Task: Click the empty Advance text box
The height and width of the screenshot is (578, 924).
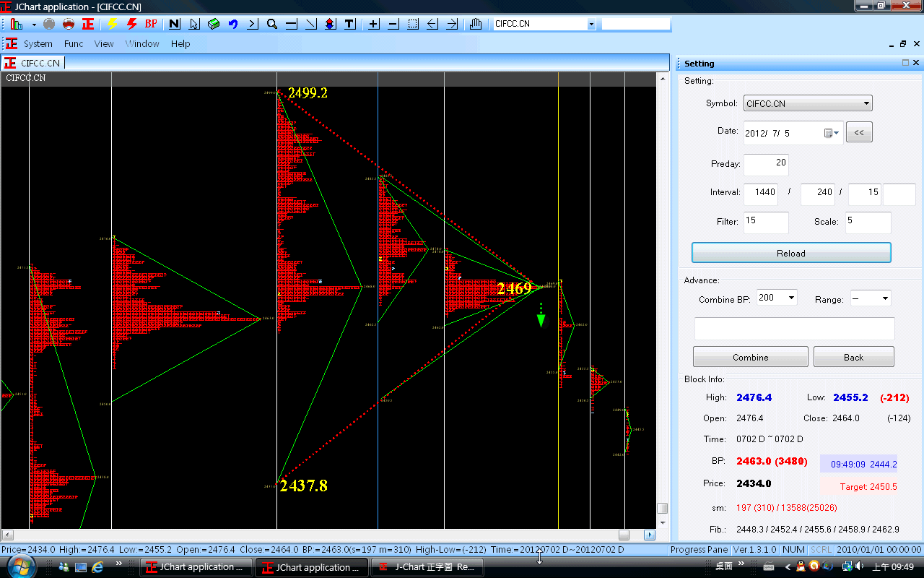Action: coord(794,329)
